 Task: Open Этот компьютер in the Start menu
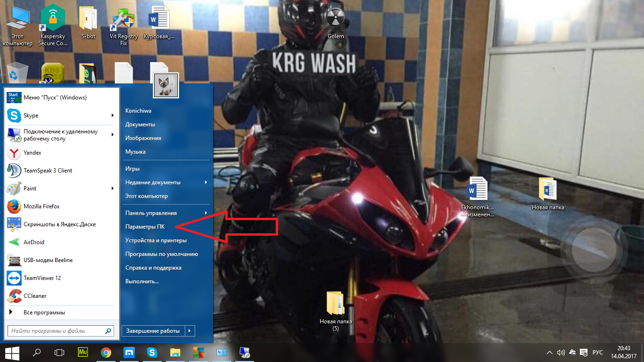pyautogui.click(x=146, y=196)
